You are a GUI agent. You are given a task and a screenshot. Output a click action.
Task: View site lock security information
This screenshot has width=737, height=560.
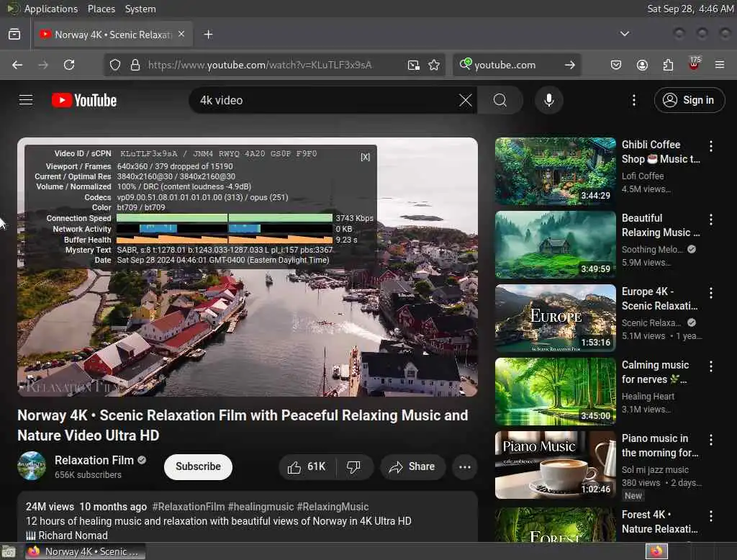pos(135,65)
